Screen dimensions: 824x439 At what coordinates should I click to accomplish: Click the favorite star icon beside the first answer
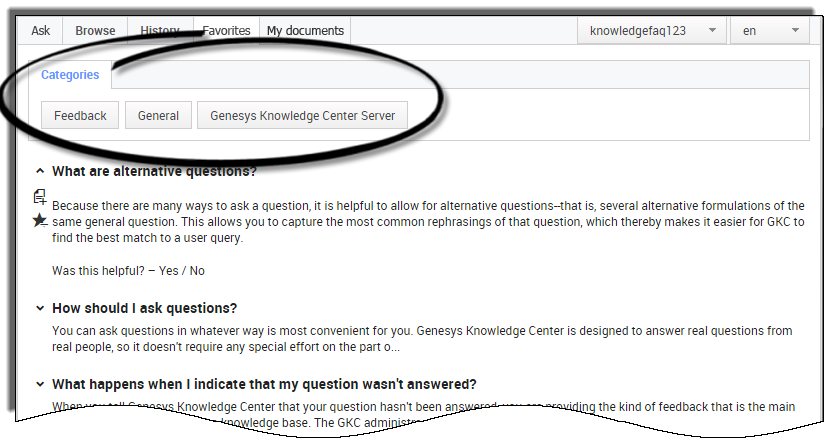(39, 219)
